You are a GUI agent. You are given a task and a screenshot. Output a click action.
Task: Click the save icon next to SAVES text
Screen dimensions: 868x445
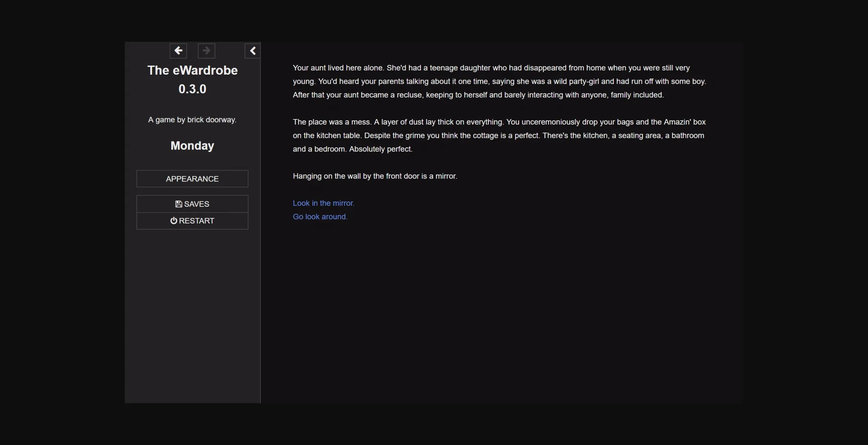click(x=179, y=203)
